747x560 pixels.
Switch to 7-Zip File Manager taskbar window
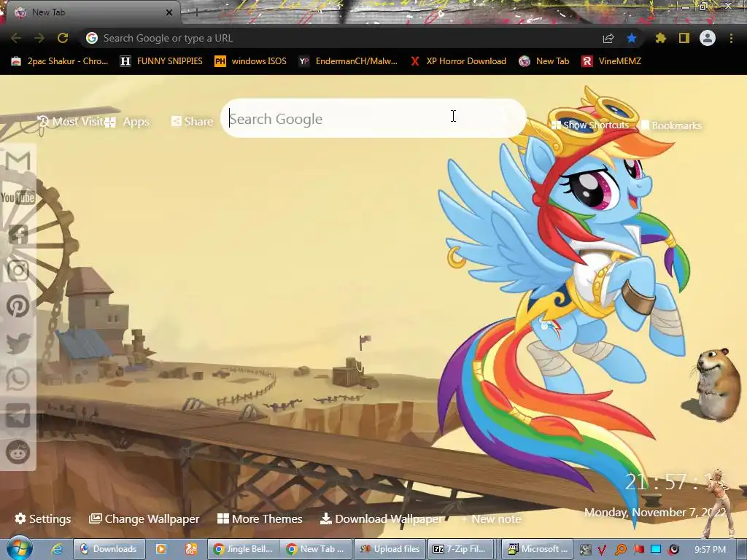click(x=460, y=549)
